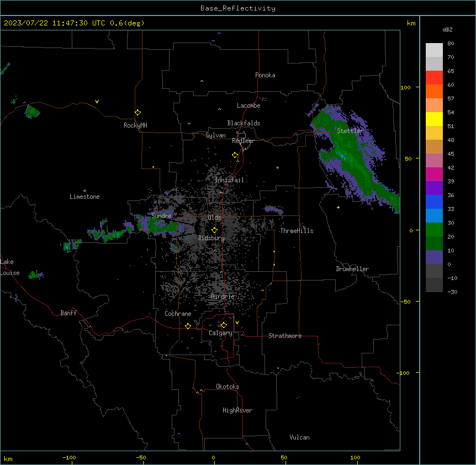The width and height of the screenshot is (476, 465).
Task: Click the Base_Reflectivity title
Action: (238, 8)
